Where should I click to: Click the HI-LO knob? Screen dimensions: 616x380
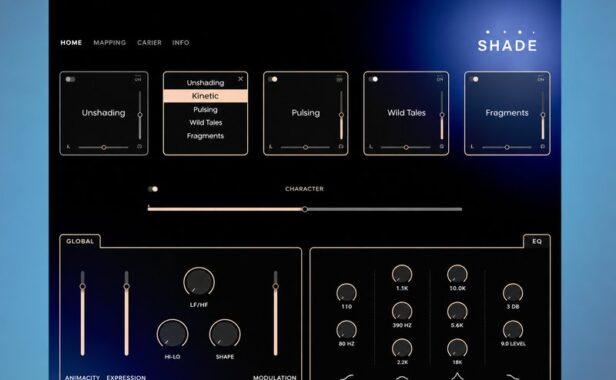point(172,334)
